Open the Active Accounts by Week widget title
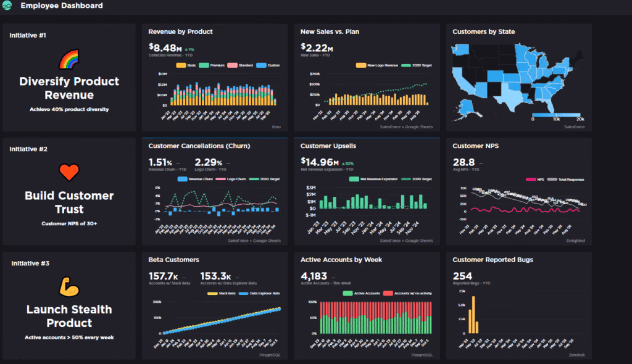Viewport: 632px width, 364px height. [341, 260]
